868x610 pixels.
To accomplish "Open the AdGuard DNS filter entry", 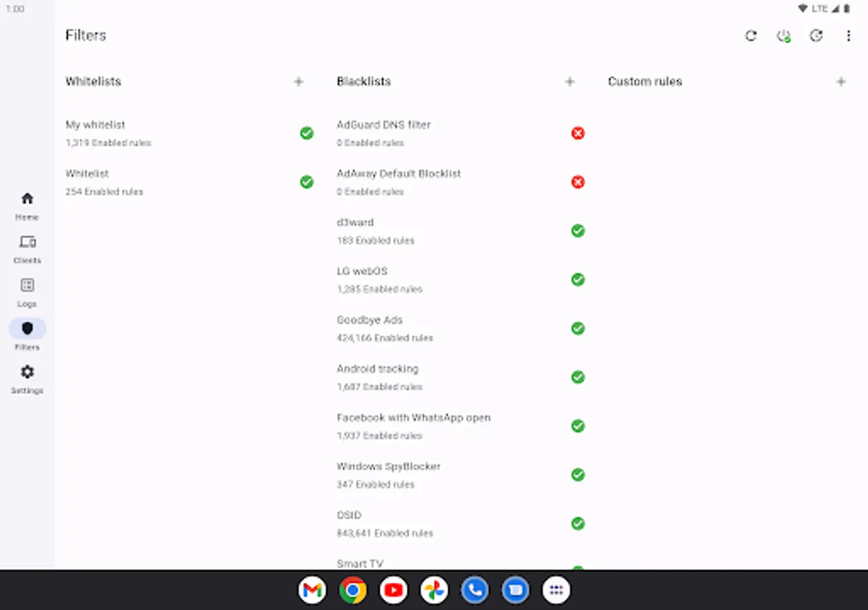I will 461,134.
